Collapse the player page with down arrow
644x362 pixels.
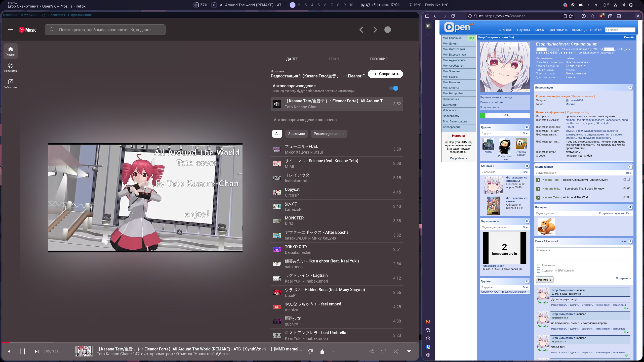tap(409, 351)
